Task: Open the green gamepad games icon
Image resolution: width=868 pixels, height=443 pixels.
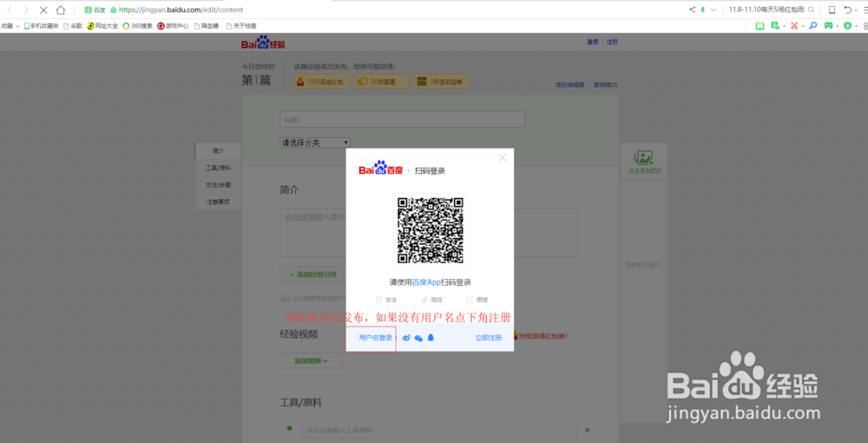Action: [829, 25]
